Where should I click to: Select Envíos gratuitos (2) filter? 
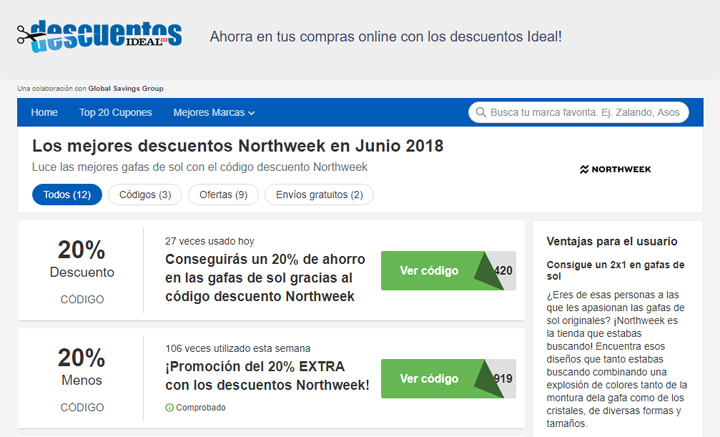(319, 195)
